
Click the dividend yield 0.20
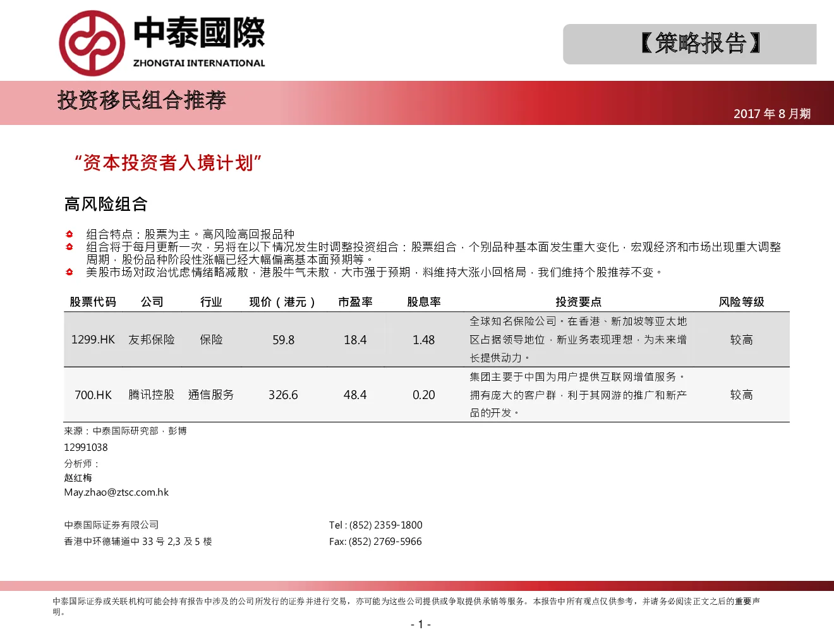(x=424, y=395)
